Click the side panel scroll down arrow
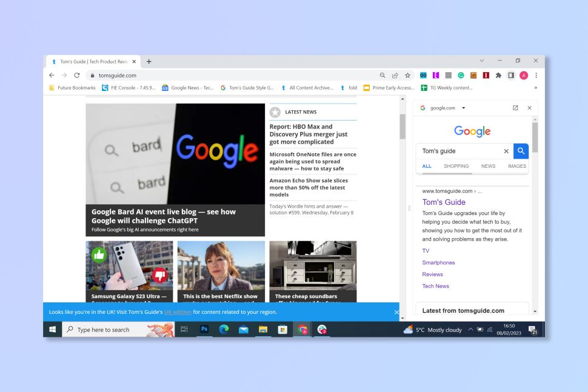Image resolution: width=588 pixels, height=392 pixels. (x=535, y=311)
